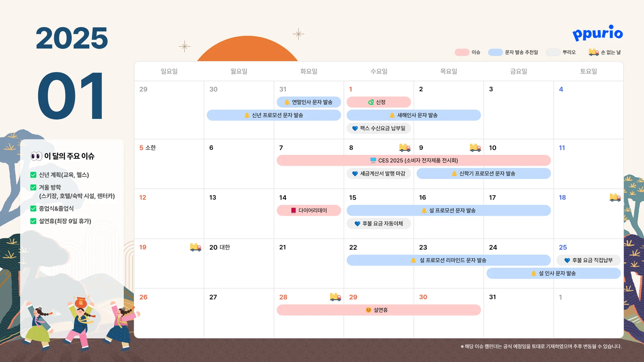Open the CES 2025 event bar
This screenshot has width=644, height=362.
click(414, 161)
